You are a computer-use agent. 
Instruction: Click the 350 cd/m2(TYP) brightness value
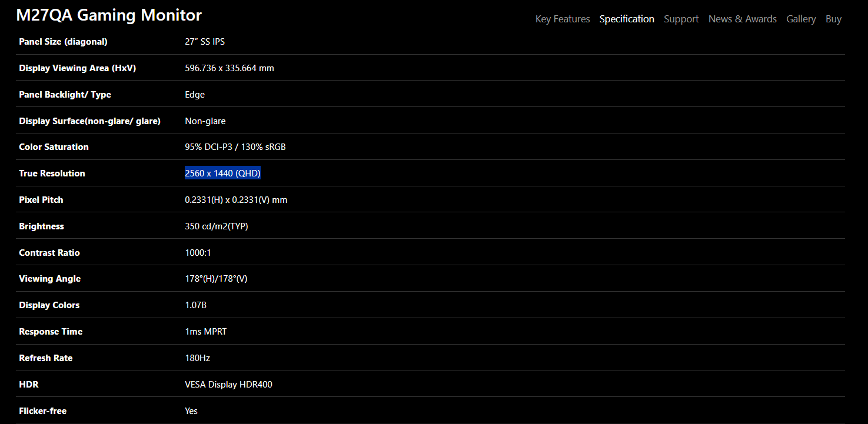pyautogui.click(x=216, y=226)
